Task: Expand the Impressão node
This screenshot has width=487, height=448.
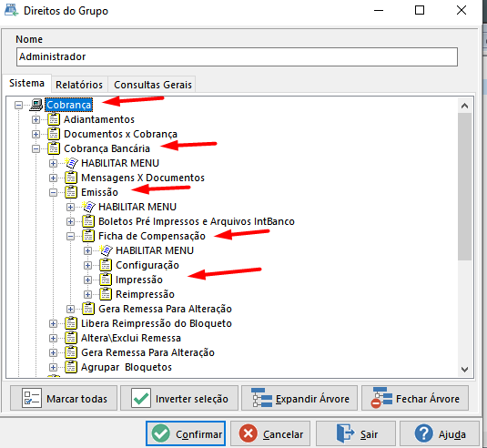Action: (88, 280)
